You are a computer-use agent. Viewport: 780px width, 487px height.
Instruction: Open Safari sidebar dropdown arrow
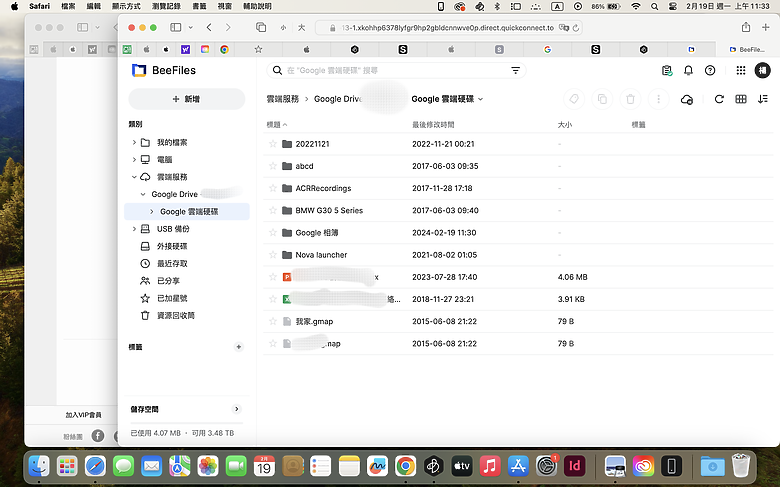(x=191, y=27)
